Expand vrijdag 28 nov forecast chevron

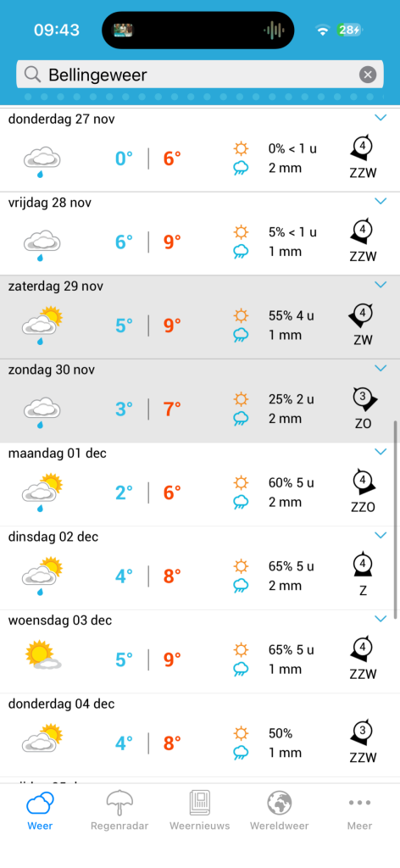point(380,201)
